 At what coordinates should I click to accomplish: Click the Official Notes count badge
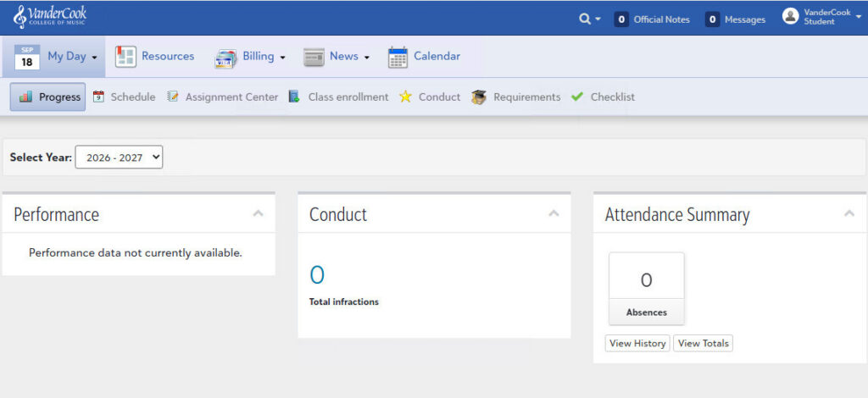coord(621,19)
